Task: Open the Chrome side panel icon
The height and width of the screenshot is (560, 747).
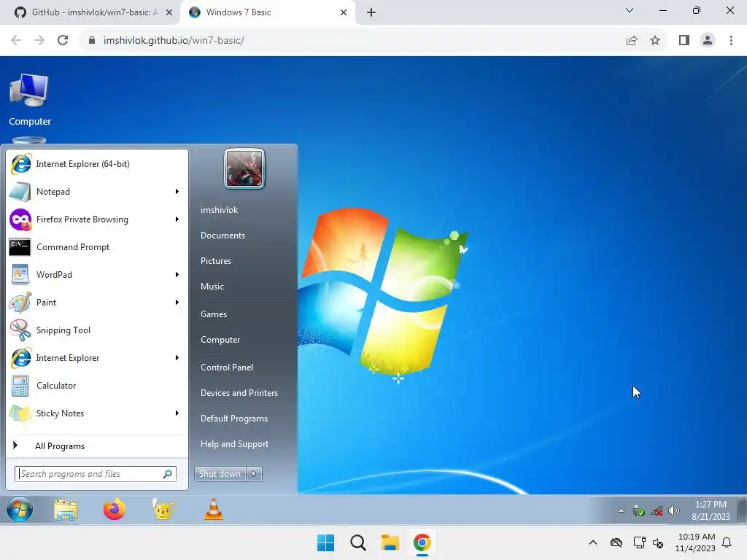Action: [684, 41]
